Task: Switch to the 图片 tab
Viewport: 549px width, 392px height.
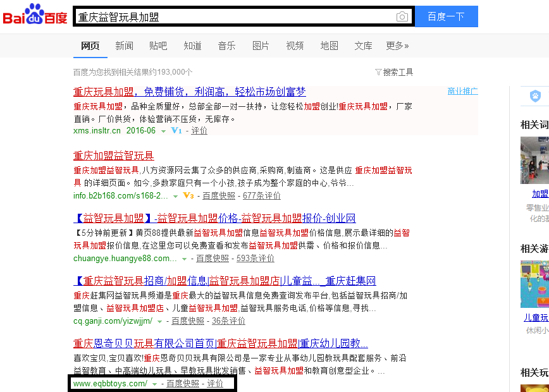Action: [261, 46]
